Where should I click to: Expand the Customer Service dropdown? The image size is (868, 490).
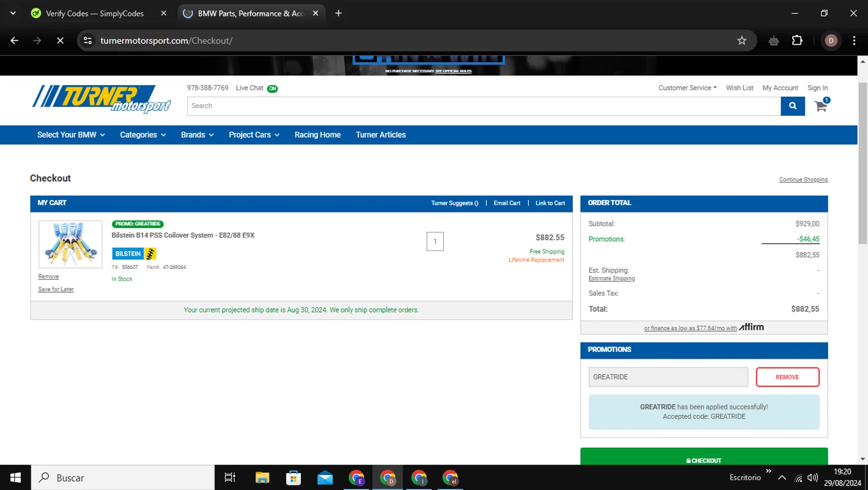pyautogui.click(x=687, y=88)
